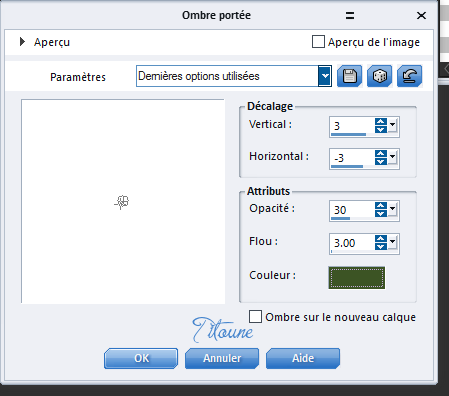Save the current preset with the floppy icon
Image resolution: width=449 pixels, height=396 pixels.
[349, 76]
